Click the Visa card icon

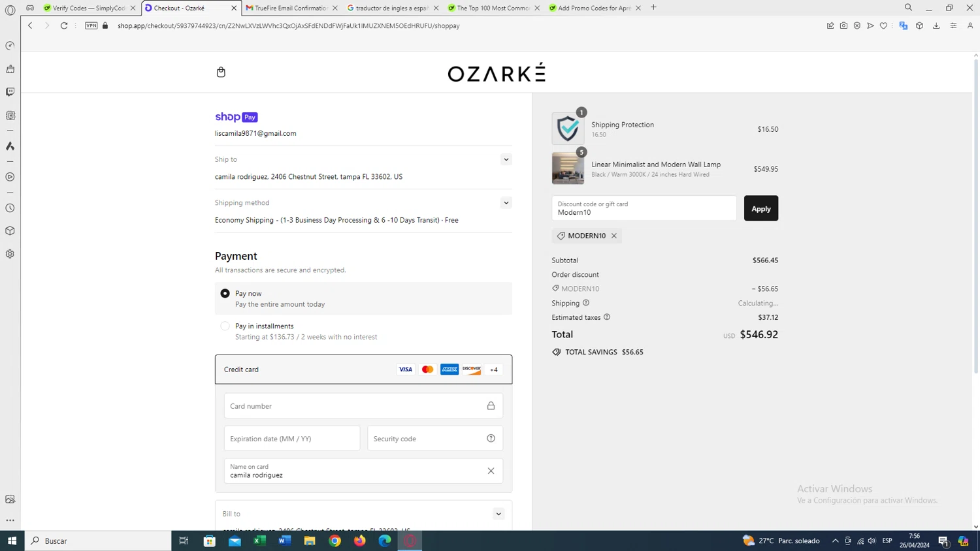406,370
